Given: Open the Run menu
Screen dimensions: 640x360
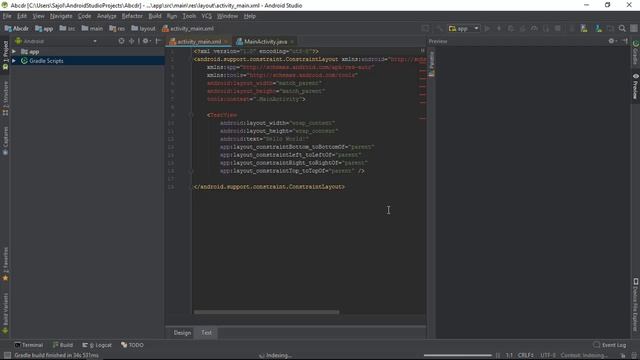Looking at the screenshot, I should [x=172, y=16].
